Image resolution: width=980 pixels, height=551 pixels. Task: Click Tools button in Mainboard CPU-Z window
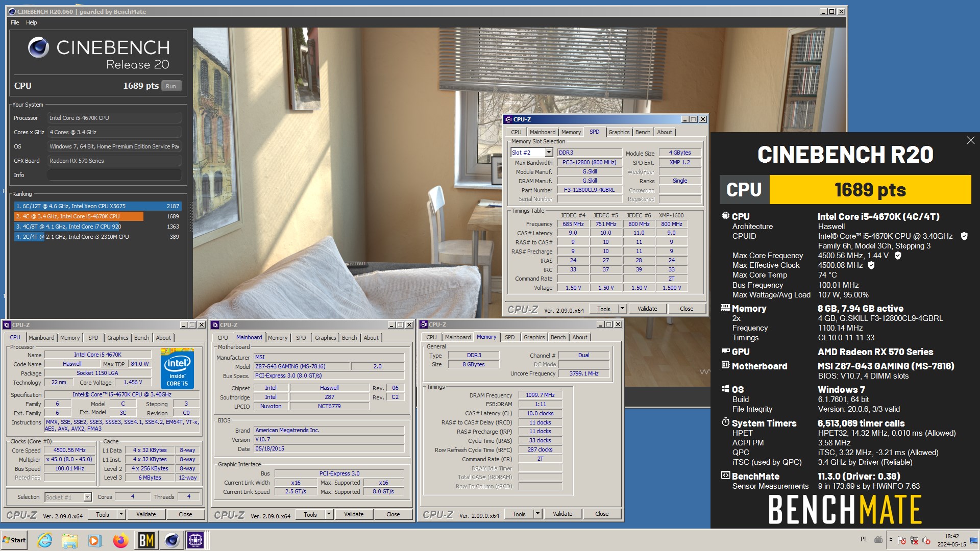(310, 514)
